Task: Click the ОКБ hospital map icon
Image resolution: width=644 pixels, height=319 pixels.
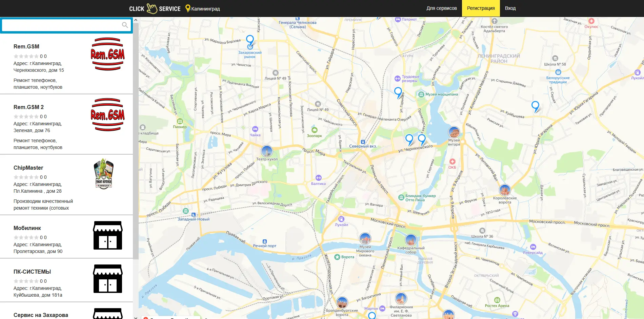Action: (452, 162)
